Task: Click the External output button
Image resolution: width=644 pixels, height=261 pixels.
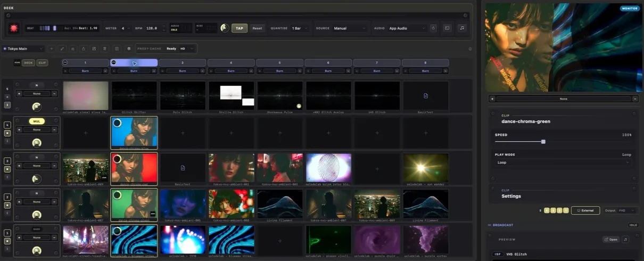Action: coord(585,210)
